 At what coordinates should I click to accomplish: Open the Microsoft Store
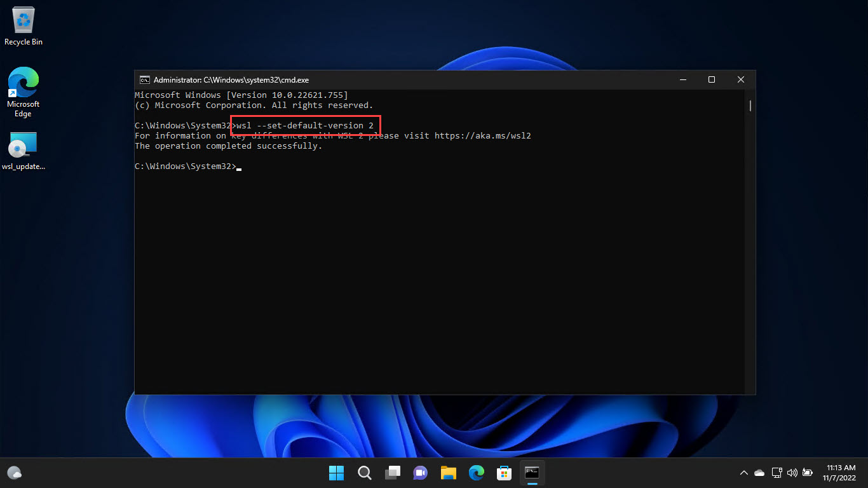coord(504,473)
